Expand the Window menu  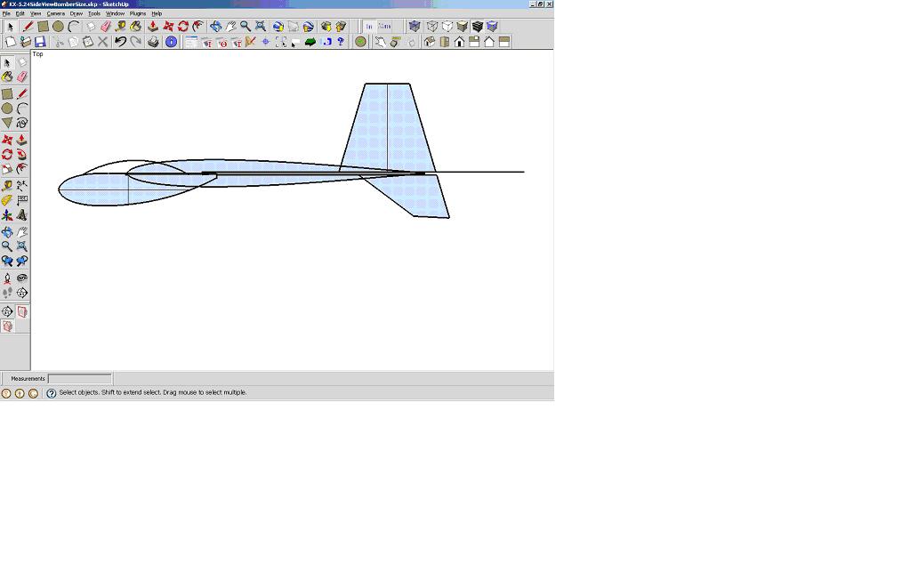(115, 13)
